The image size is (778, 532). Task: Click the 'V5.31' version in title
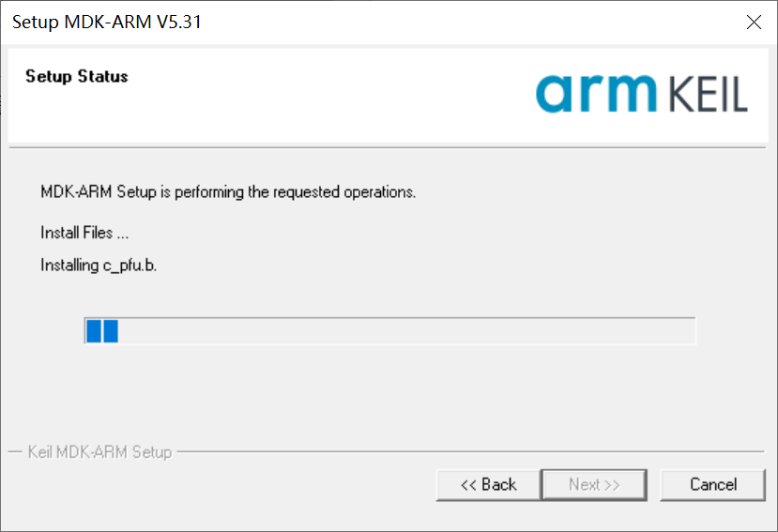coord(178,23)
